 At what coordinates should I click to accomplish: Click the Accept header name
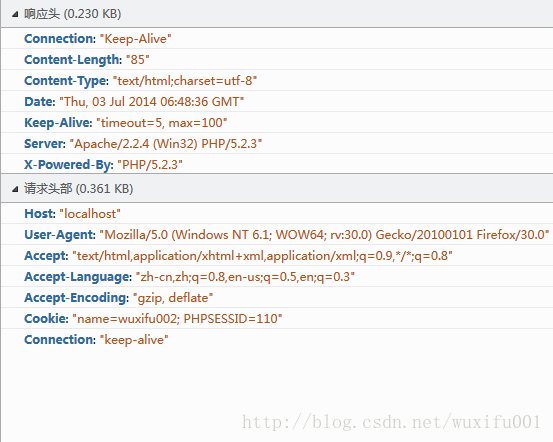(46, 256)
